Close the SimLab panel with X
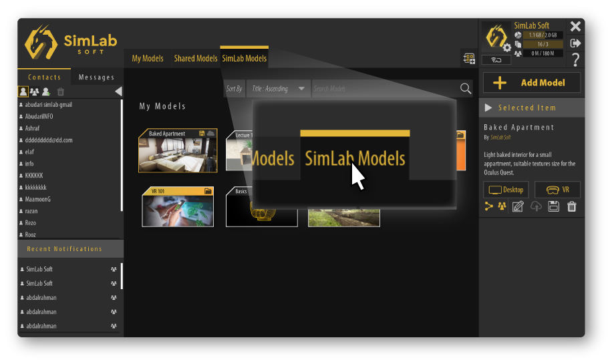This screenshot has width=612, height=364. (x=575, y=26)
